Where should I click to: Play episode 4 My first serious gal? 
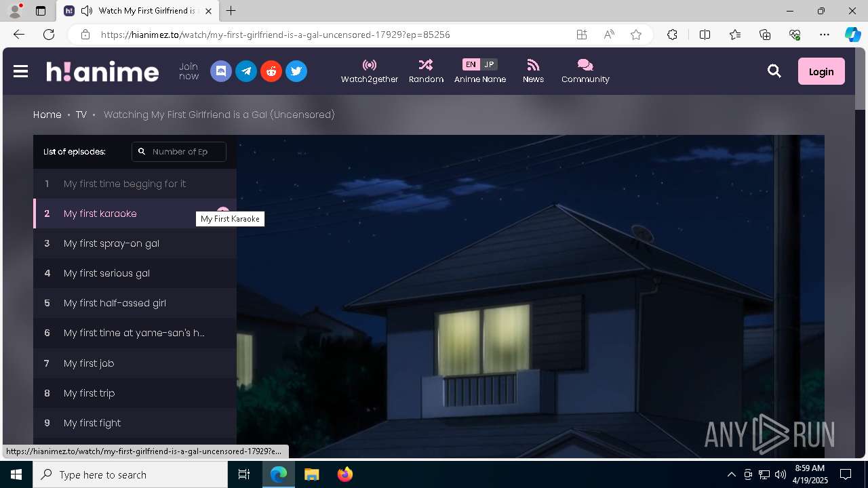(135, 273)
